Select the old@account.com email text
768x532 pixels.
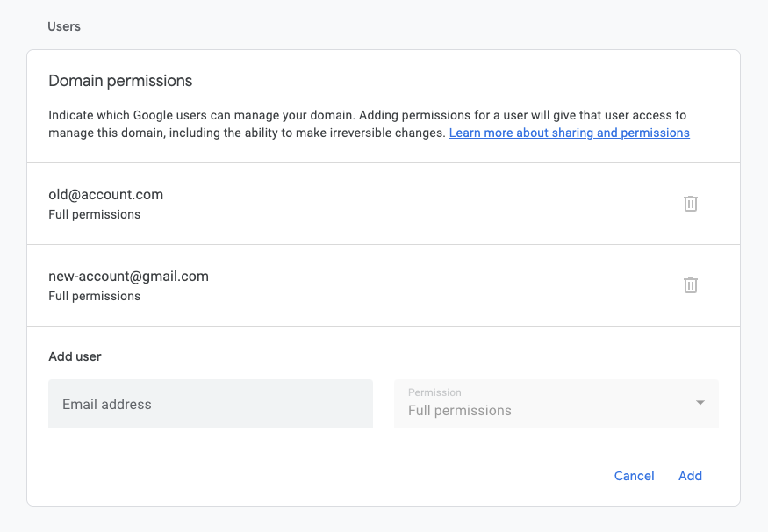pos(106,195)
